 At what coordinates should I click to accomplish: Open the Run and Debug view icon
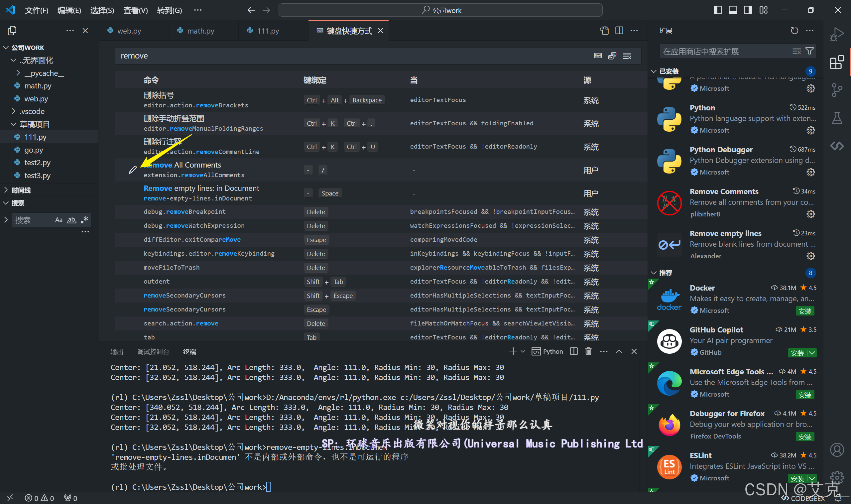pyautogui.click(x=836, y=34)
